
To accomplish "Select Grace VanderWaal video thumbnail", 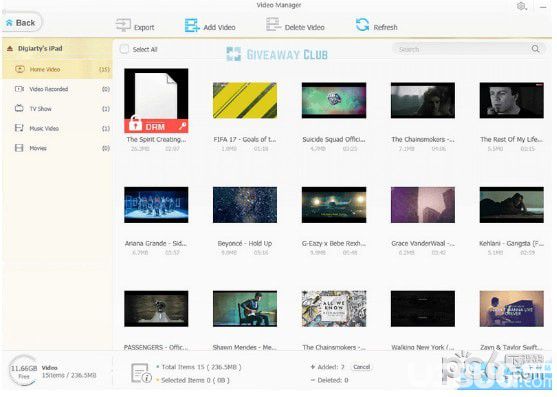I will [x=423, y=205].
